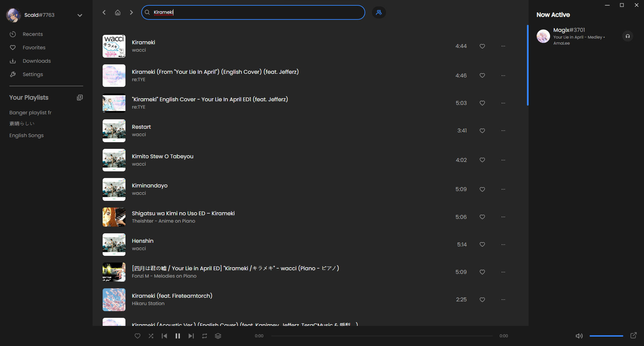Click the results list scrollbar
Image resolution: width=644 pixels, height=346 pixels.
pyautogui.click(x=528, y=65)
